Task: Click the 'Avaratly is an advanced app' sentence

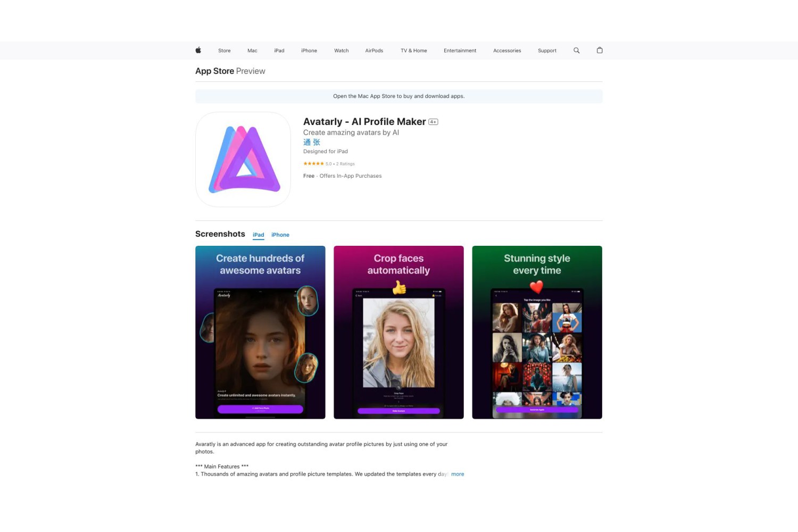Action: [x=321, y=448]
